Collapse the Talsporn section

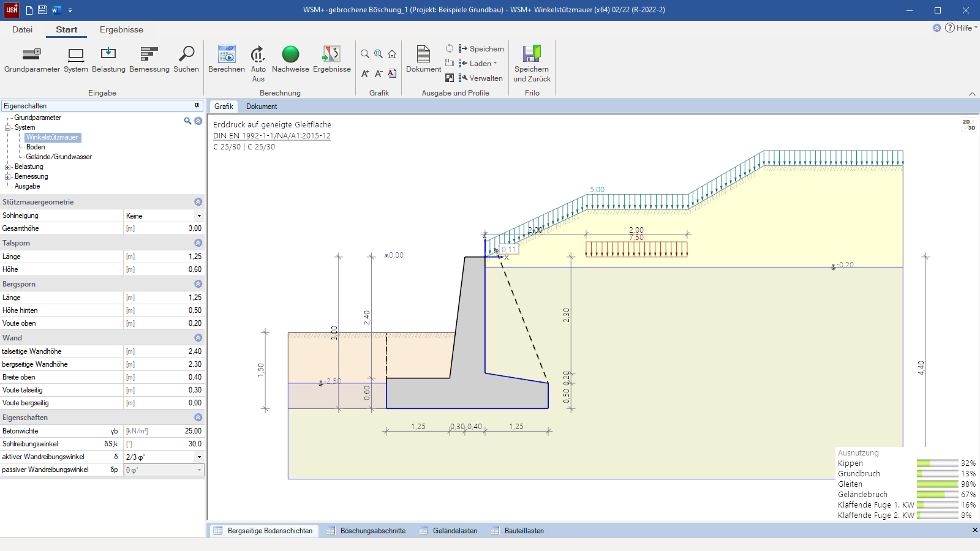pos(198,243)
